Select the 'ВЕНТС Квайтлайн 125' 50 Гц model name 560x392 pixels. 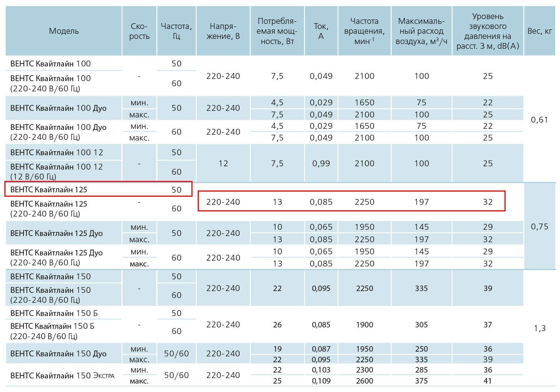pos(49,189)
